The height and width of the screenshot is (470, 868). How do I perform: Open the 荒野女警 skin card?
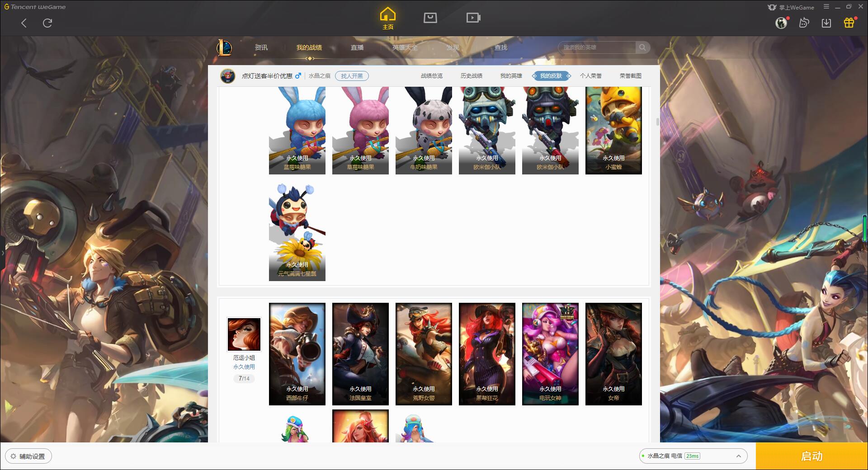(x=424, y=354)
